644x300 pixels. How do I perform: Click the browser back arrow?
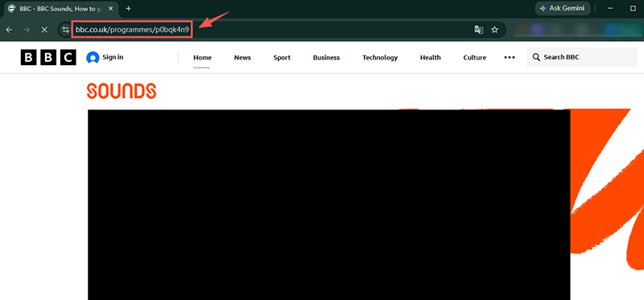pos(9,30)
